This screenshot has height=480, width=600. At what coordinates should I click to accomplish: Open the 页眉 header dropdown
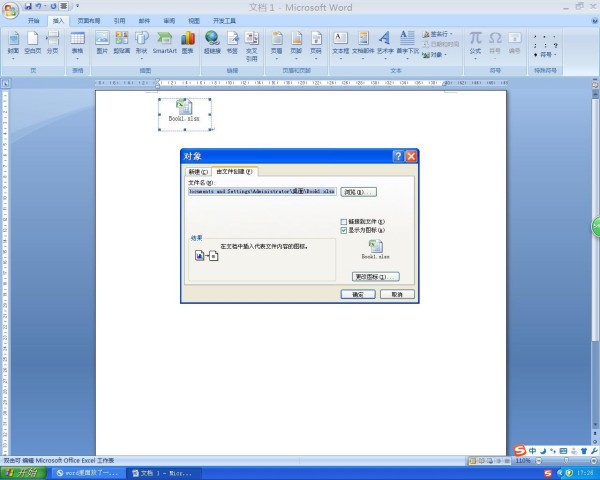click(x=276, y=43)
